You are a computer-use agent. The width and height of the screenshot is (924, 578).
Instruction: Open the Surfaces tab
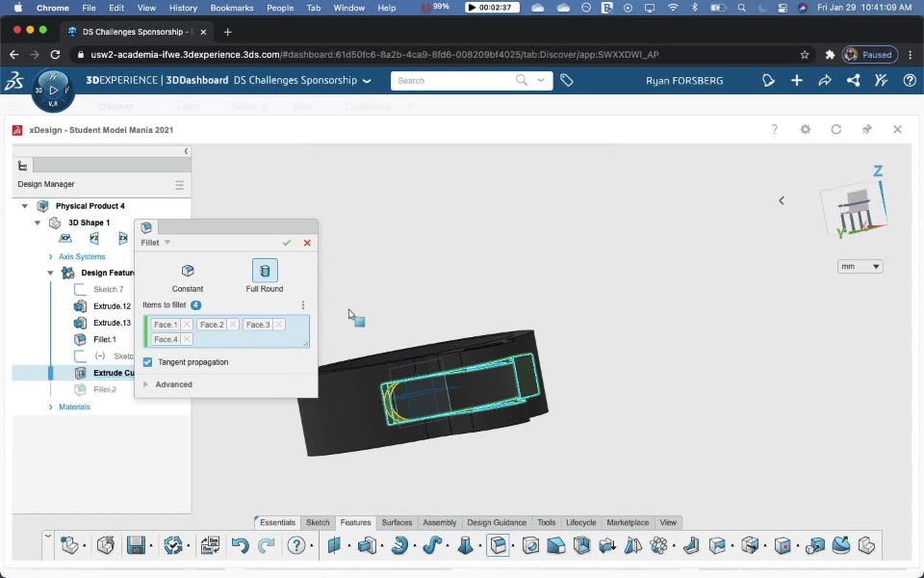(397, 522)
